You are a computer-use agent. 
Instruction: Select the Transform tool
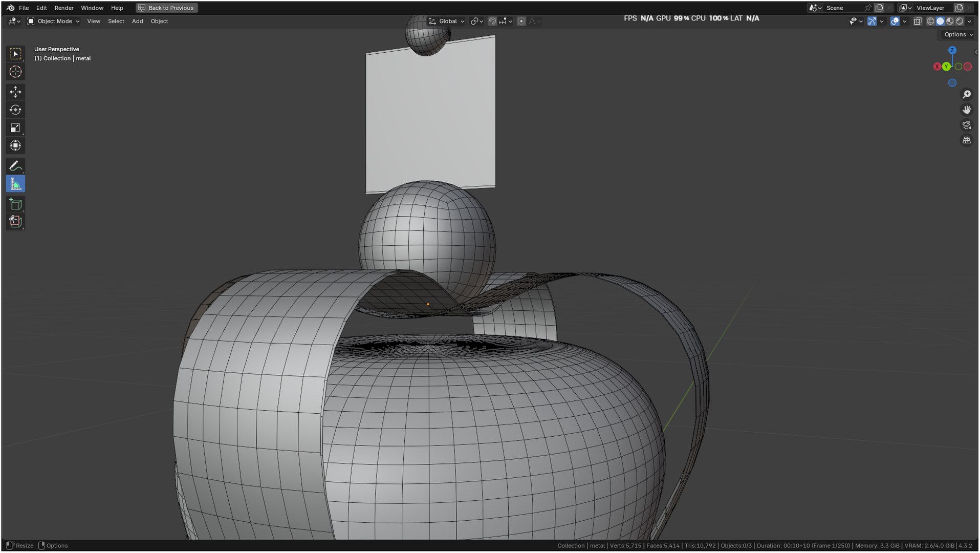(x=15, y=145)
